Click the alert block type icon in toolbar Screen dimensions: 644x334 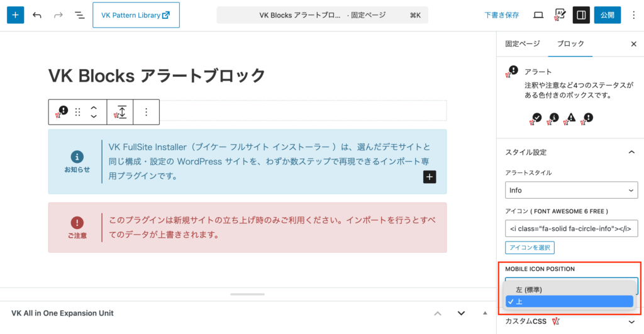click(62, 112)
